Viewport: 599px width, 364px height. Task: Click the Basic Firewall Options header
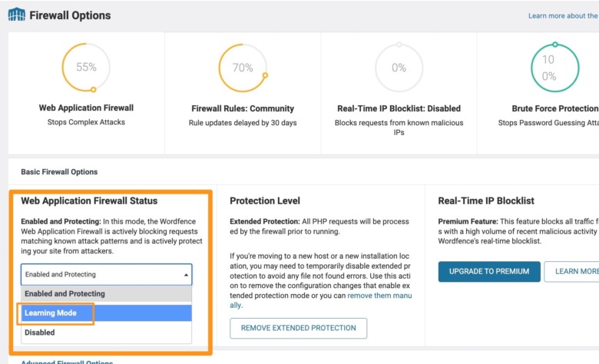[59, 172]
